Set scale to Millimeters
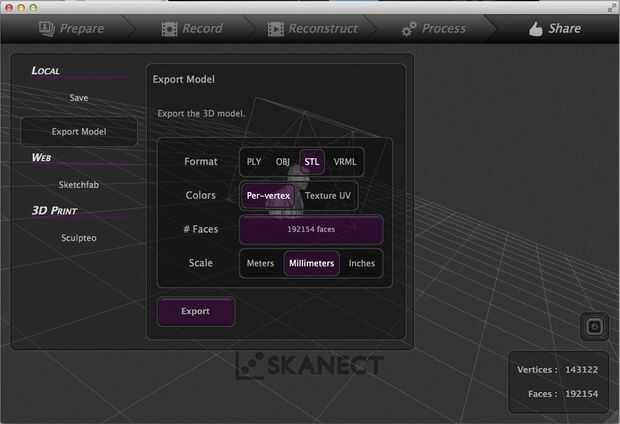Image resolution: width=620 pixels, height=424 pixels. click(x=312, y=263)
